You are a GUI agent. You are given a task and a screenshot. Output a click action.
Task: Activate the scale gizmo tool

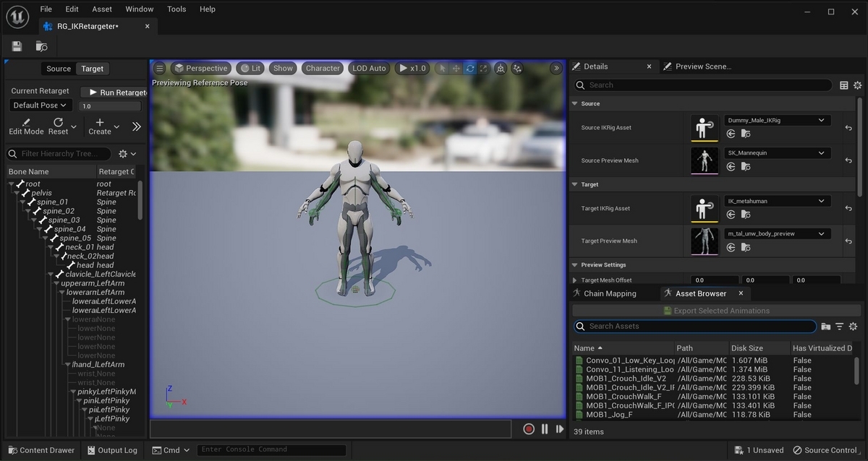click(483, 69)
